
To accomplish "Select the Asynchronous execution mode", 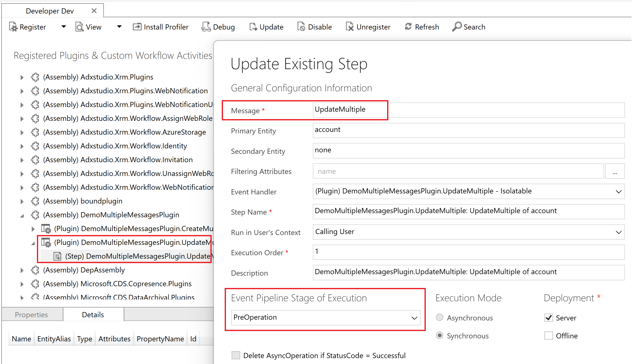I will [x=440, y=318].
